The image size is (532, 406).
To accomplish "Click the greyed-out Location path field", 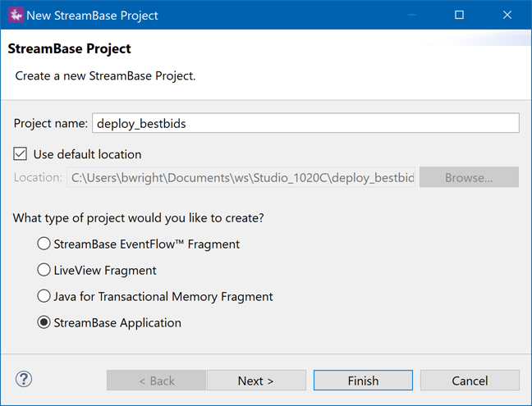I will (x=241, y=177).
